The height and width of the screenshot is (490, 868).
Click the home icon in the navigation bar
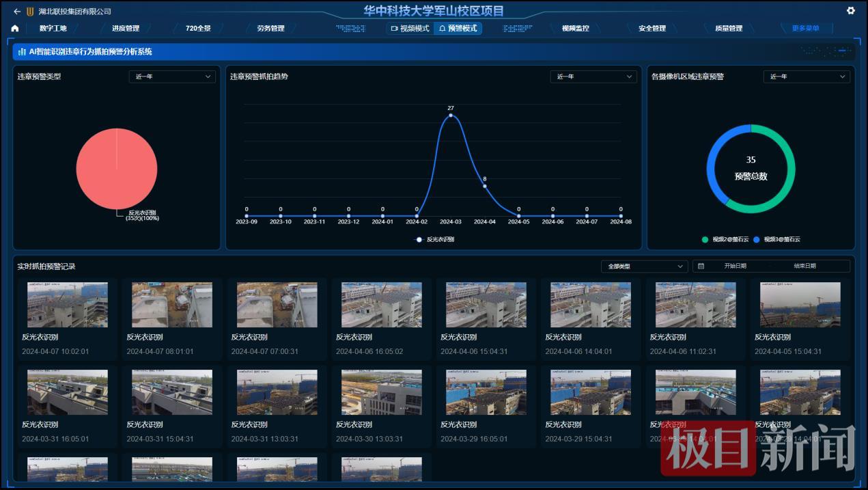14,28
